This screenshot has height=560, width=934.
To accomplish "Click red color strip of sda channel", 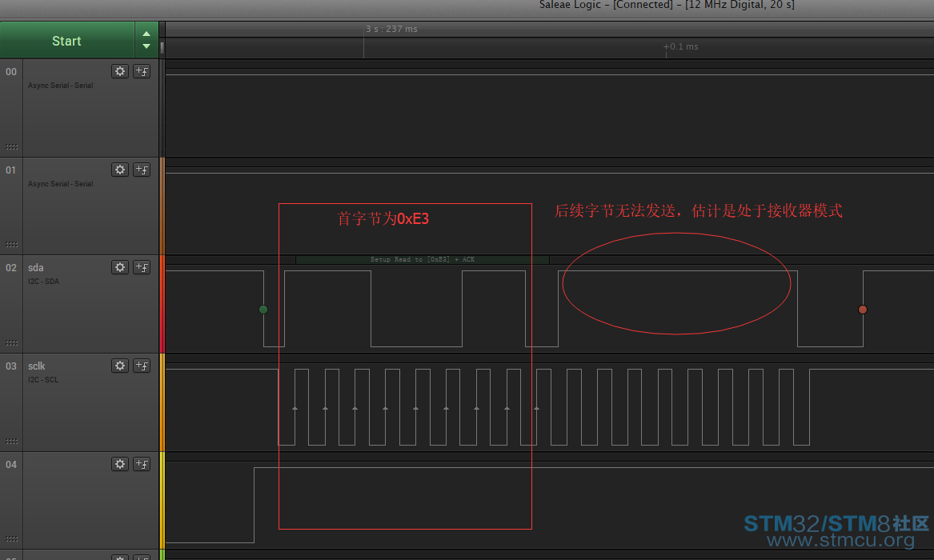I will tap(162, 304).
